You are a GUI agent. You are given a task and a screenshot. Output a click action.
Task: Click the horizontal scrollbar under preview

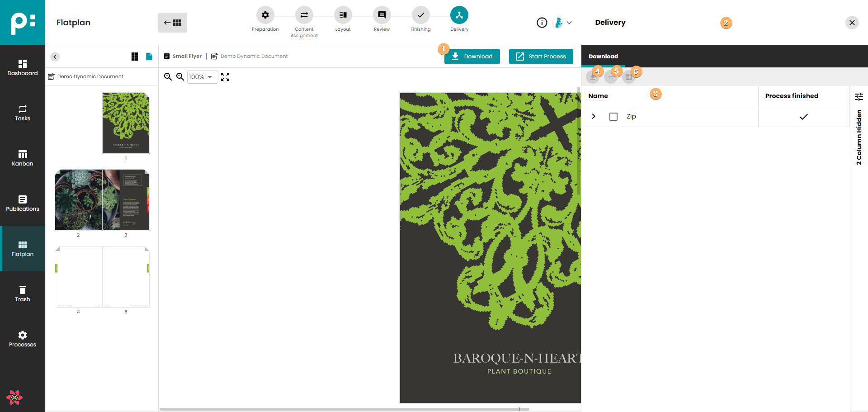click(x=344, y=409)
